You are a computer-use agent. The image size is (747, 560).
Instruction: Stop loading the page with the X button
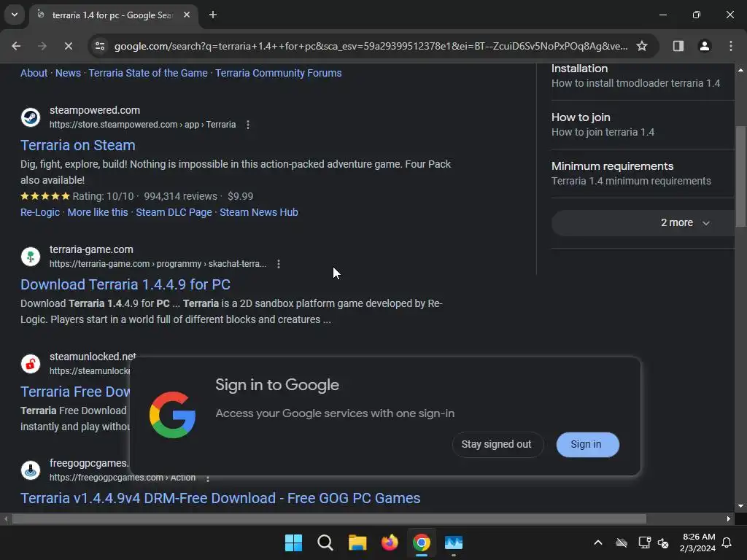(68, 46)
